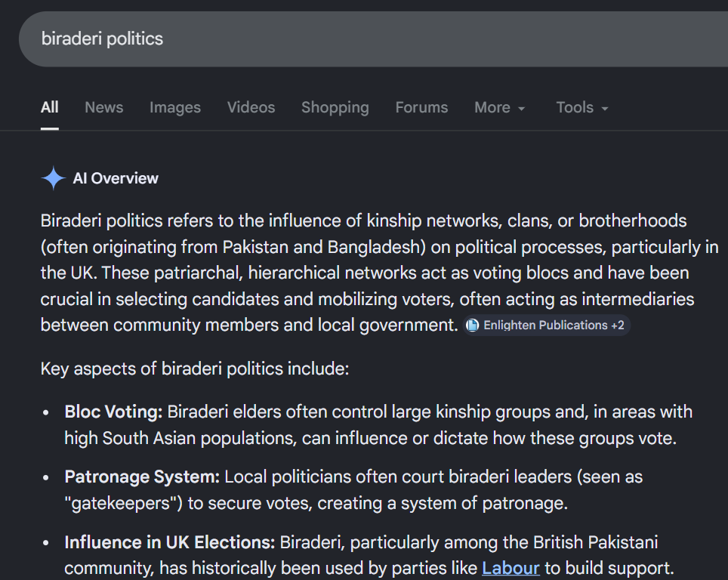Open the Tools dropdown arrow
The height and width of the screenshot is (580, 728).
pos(604,109)
